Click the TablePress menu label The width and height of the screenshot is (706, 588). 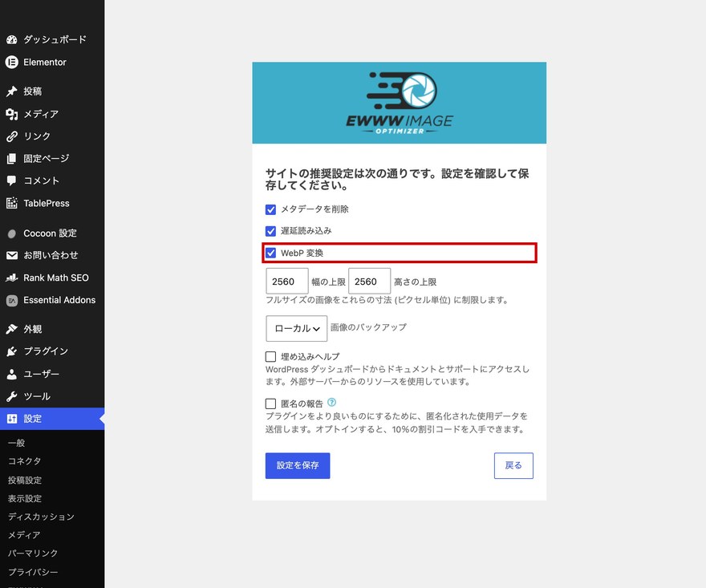(x=47, y=203)
